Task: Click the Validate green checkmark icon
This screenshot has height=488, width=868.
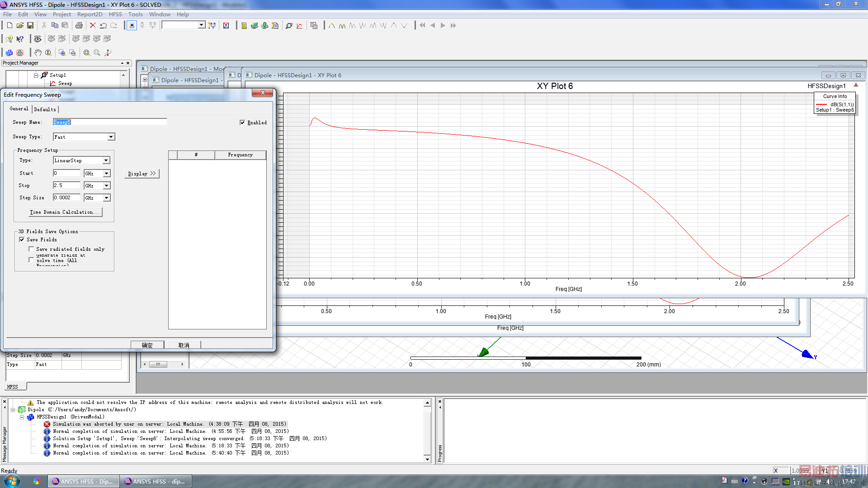Action: coord(254,26)
